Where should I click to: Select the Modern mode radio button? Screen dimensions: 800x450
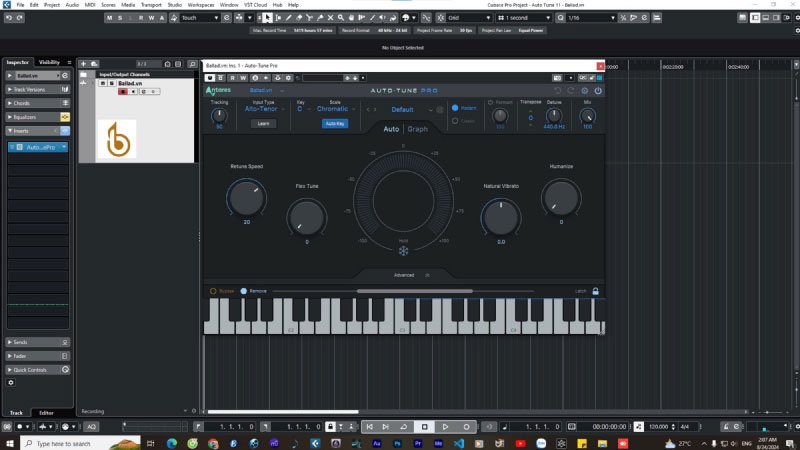click(455, 108)
